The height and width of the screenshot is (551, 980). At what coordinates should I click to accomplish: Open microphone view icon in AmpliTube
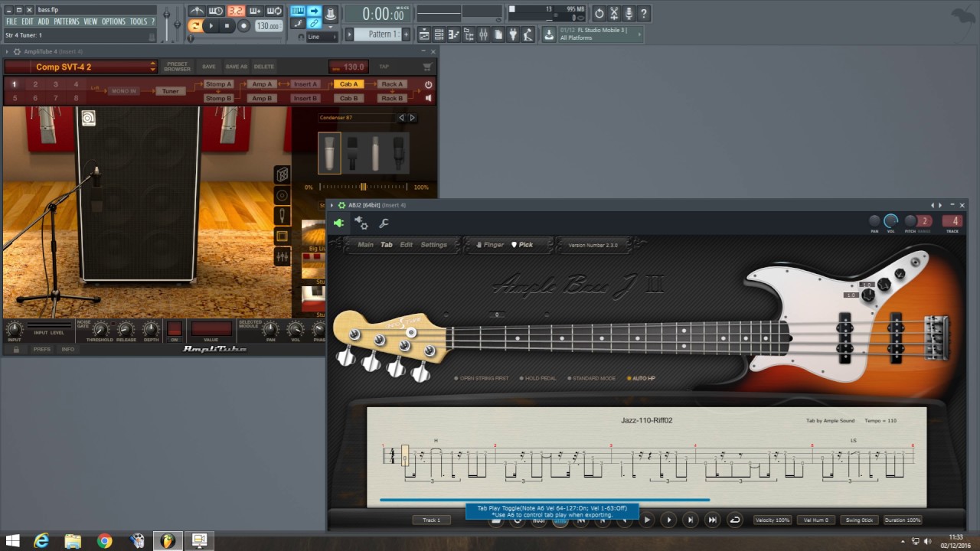click(x=283, y=216)
